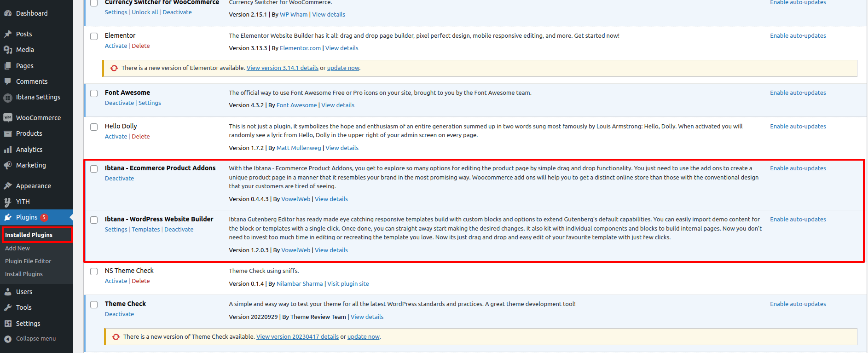The image size is (868, 353).
Task: Select the Elementor plugin checkbox
Action: click(94, 36)
